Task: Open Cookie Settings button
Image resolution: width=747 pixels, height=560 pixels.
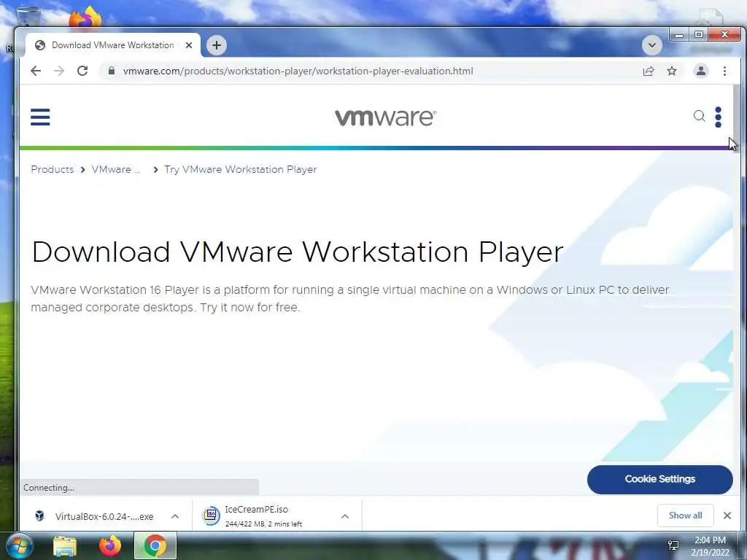Action: [x=659, y=479]
